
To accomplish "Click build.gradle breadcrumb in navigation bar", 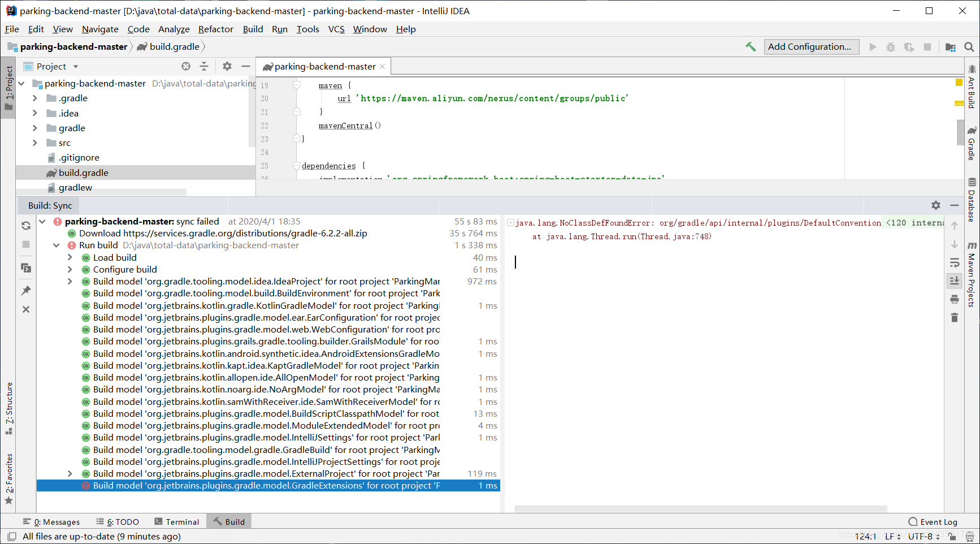I will click(x=168, y=46).
